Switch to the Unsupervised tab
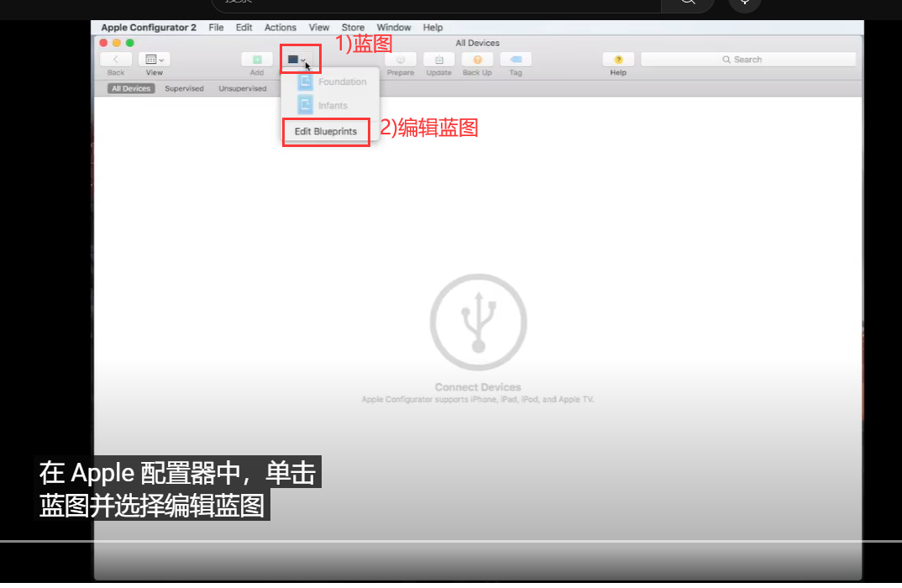 click(242, 88)
